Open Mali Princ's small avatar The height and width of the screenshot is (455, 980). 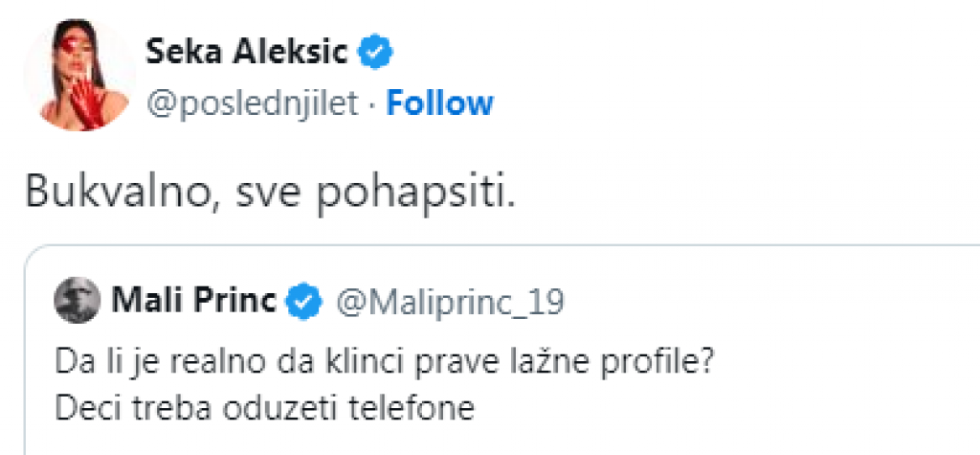78,301
